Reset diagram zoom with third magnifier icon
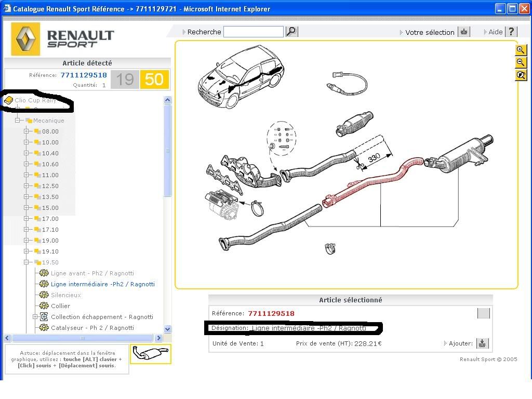The image size is (532, 399). [521, 75]
